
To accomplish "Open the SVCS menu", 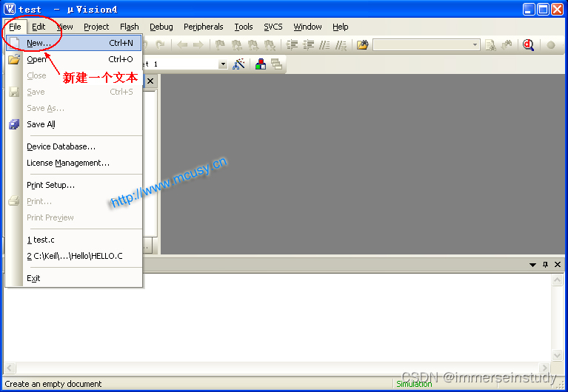I will (x=273, y=27).
